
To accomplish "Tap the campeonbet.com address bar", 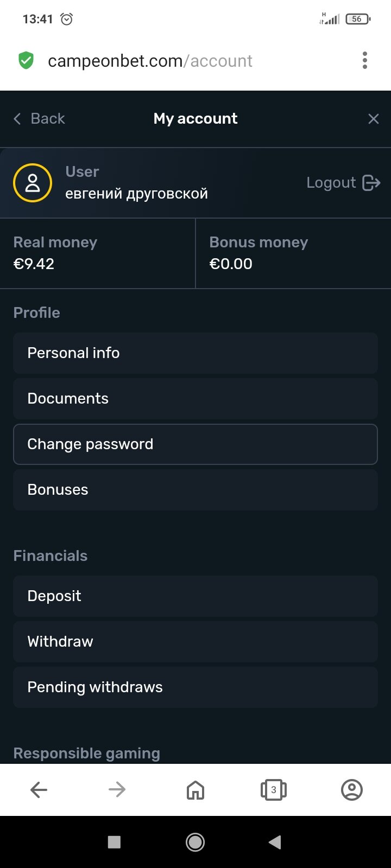I will 150,61.
